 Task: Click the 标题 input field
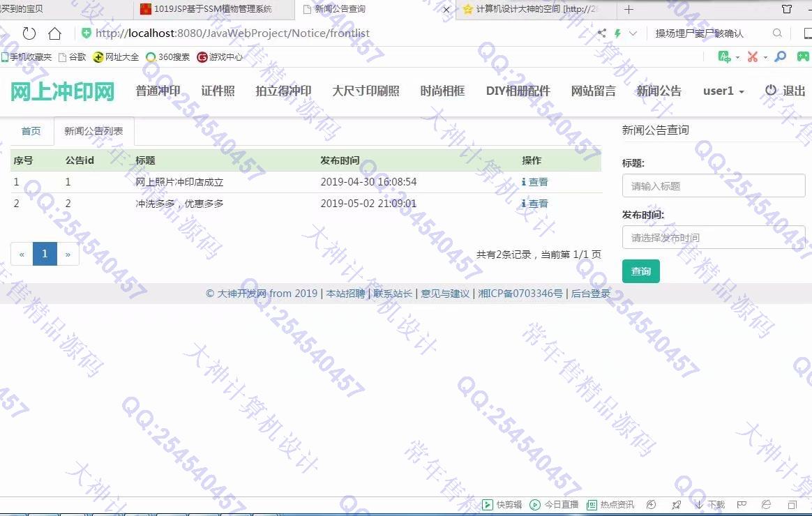pyautogui.click(x=714, y=185)
